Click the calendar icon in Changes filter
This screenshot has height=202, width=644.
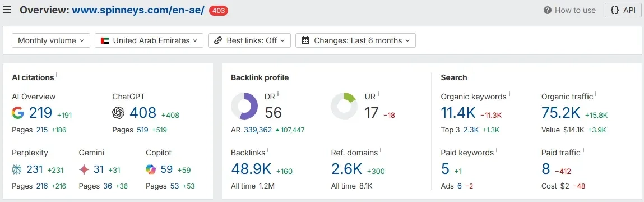pos(305,40)
